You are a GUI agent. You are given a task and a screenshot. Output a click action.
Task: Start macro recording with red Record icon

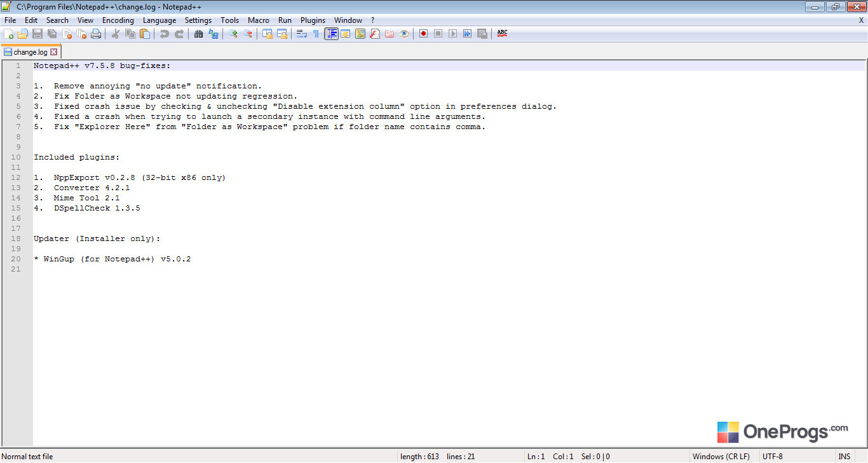pyautogui.click(x=424, y=34)
